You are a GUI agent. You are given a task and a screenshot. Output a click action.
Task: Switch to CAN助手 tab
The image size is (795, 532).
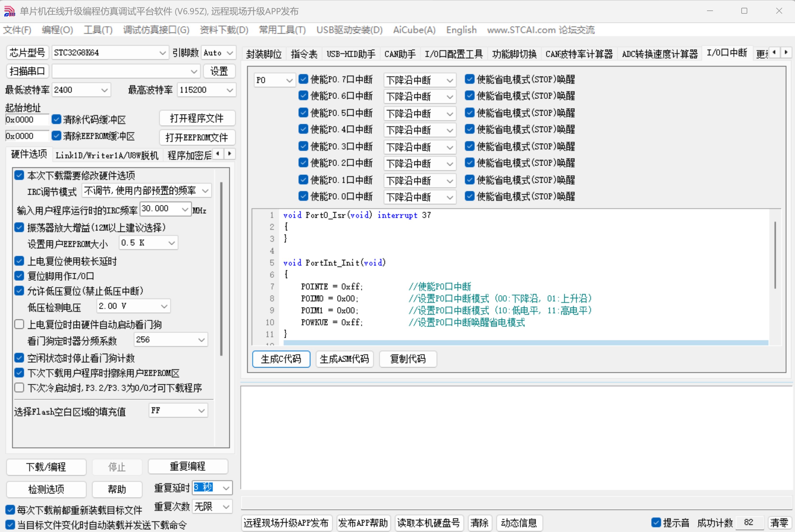click(400, 54)
